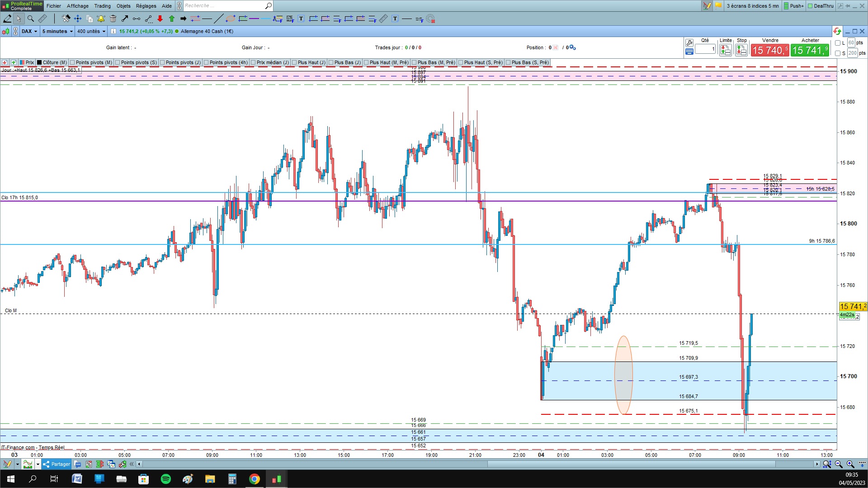Click the alert bell icon
The width and height of the screenshot is (868, 488).
pyautogui.click(x=101, y=19)
